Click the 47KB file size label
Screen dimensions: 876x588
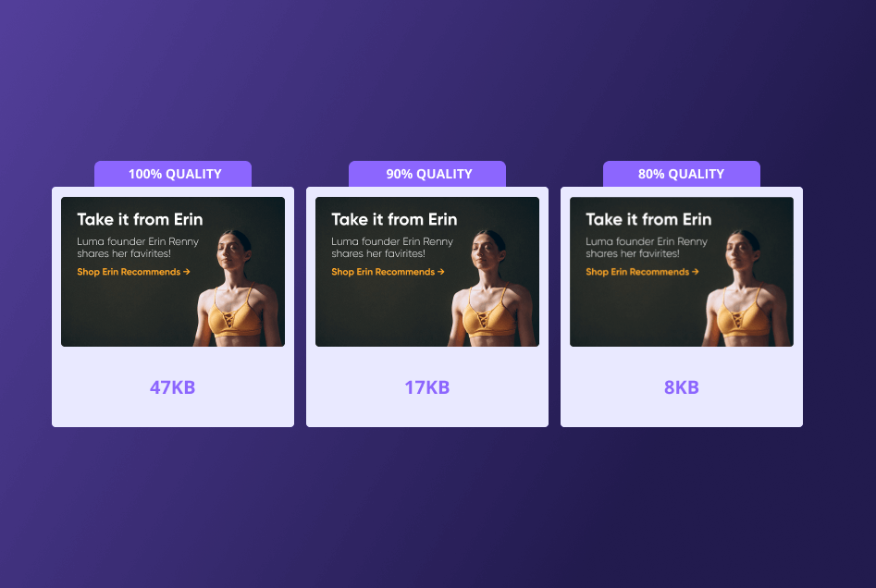(173, 387)
